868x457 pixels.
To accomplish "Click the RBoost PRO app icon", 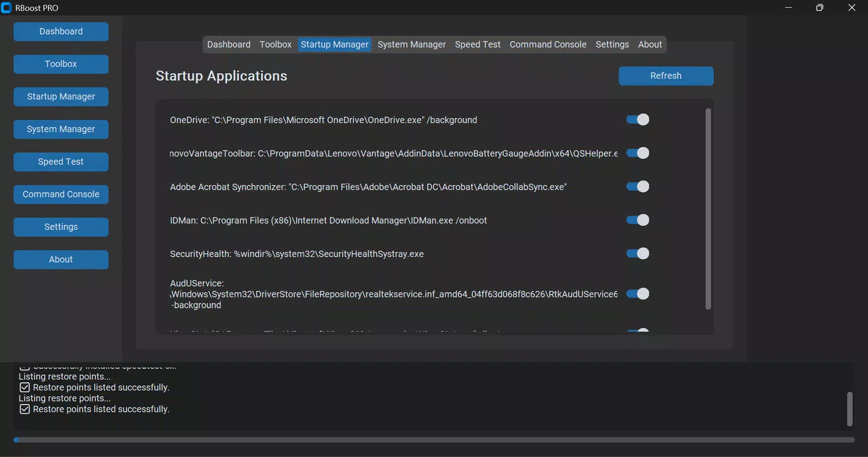I will pyautogui.click(x=6, y=8).
